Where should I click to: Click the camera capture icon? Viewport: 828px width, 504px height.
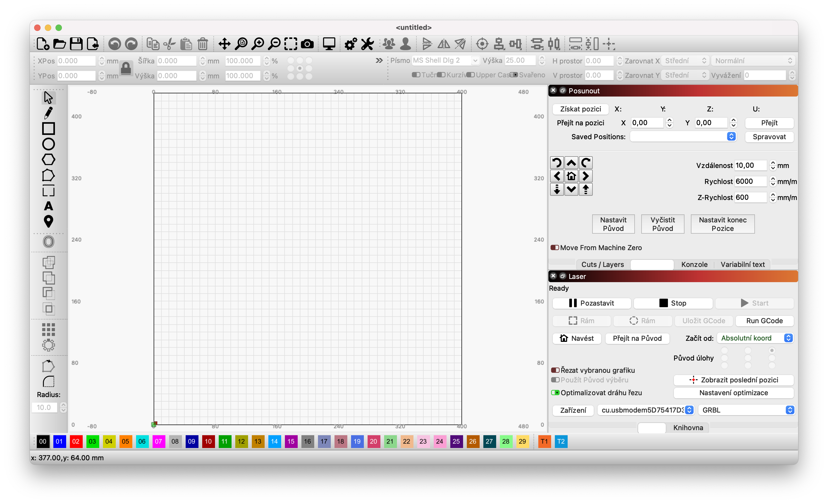[x=307, y=44]
